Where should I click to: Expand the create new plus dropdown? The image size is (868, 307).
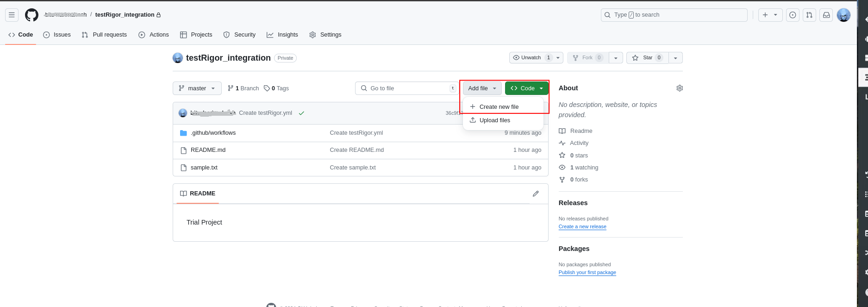pyautogui.click(x=770, y=15)
